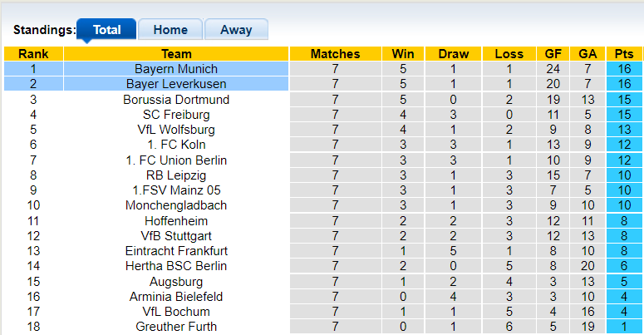Open 1. FC Union Berlin entry
Image resolution: width=644 pixels, height=335 pixels.
pos(176,160)
